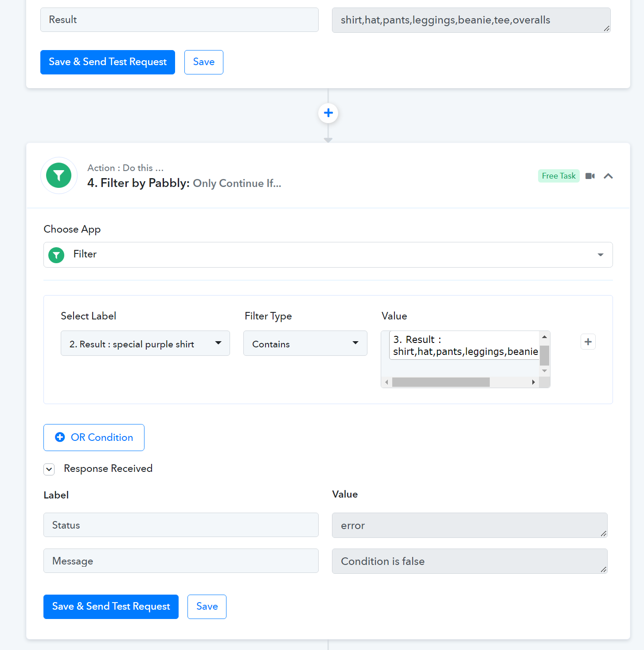Screen dimensions: 644x650
Task: Click the shirt,hat,pants result value field
Action: point(471,20)
